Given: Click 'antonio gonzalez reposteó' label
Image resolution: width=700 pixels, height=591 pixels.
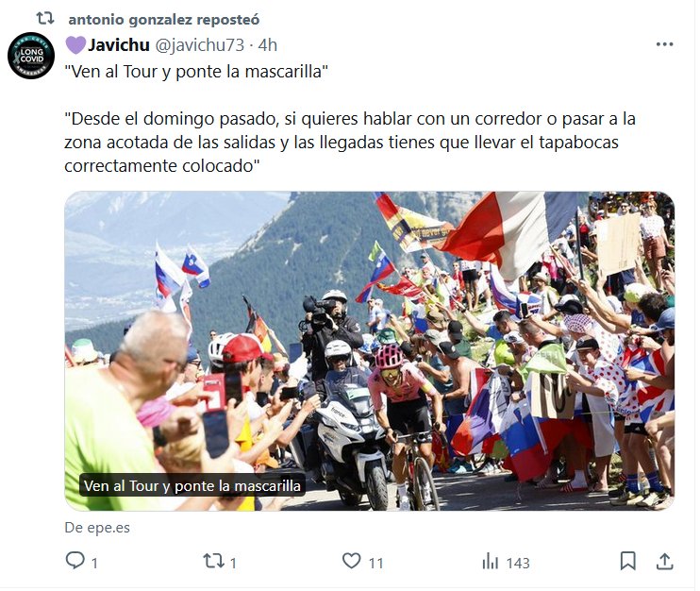Looking at the screenshot, I should [x=164, y=20].
